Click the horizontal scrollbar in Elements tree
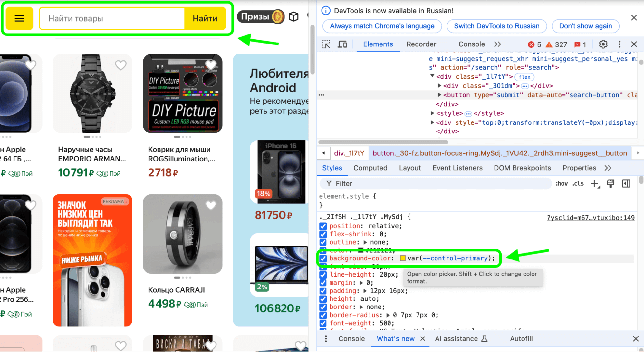Screen dimensions: 644x352 pos(383,142)
